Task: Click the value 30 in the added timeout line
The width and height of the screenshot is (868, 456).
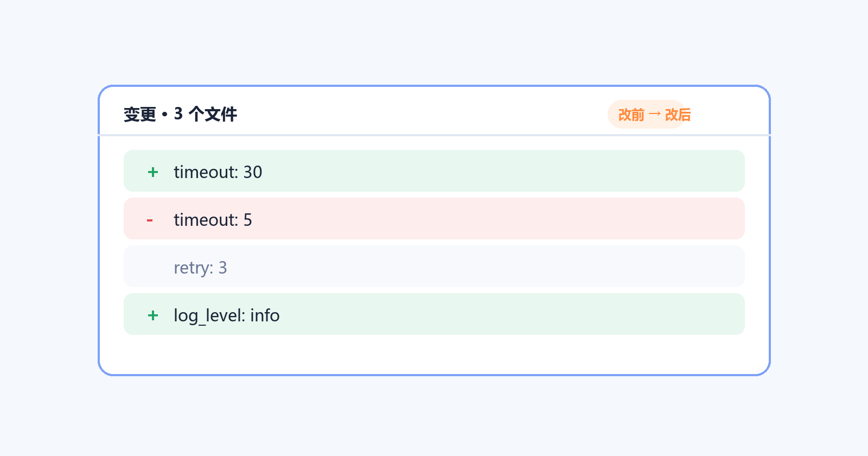Action: coord(253,172)
